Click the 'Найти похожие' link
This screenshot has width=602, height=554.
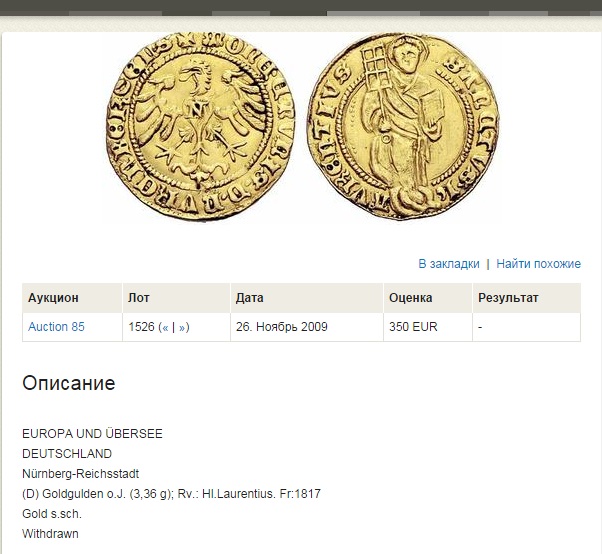(x=538, y=264)
